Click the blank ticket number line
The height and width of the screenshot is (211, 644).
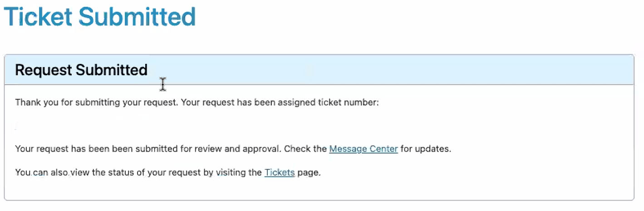91,125
